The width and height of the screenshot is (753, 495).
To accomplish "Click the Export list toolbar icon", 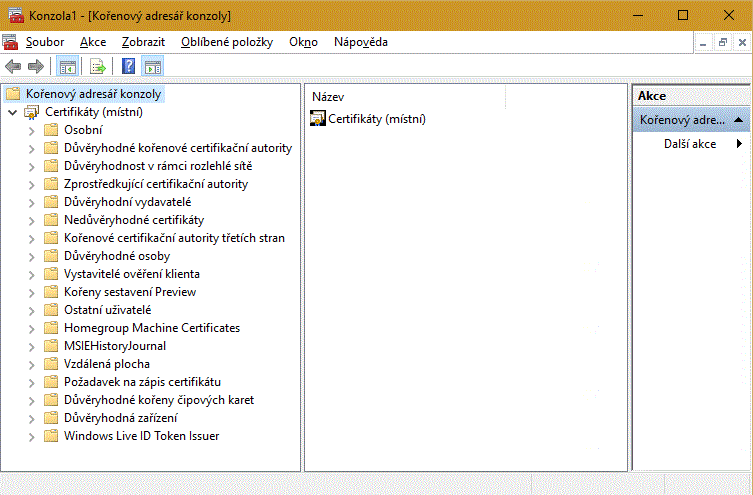I will tap(98, 67).
